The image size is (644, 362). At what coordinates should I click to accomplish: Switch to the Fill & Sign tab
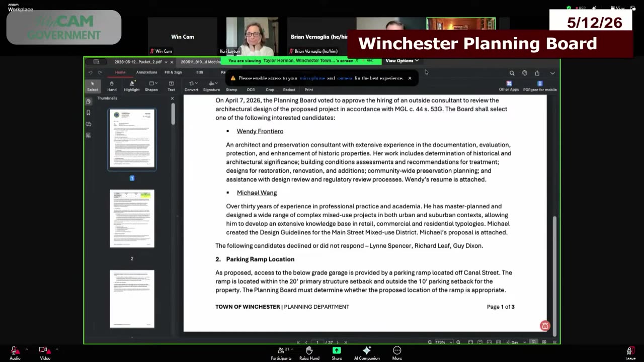click(173, 72)
